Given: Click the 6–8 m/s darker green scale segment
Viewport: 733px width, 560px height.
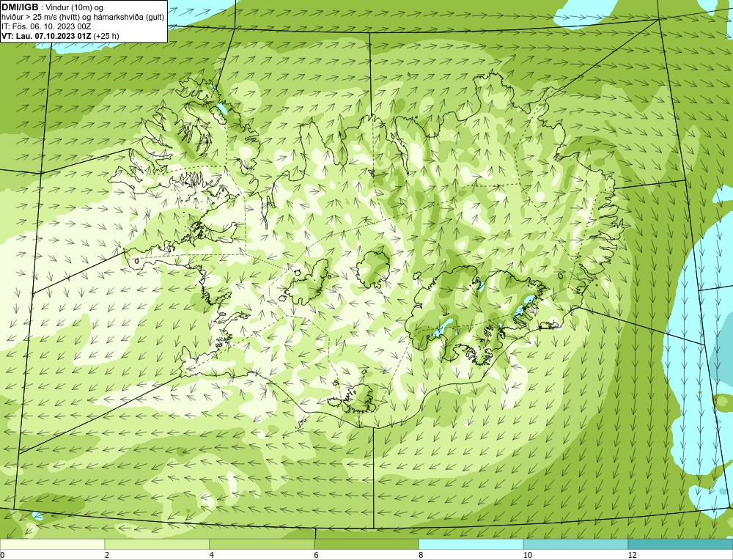Looking at the screenshot, I should pos(366,544).
